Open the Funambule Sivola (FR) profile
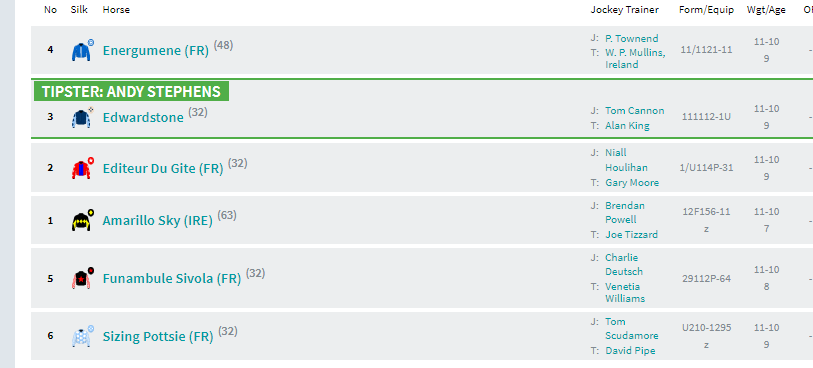This screenshot has width=813, height=368. coord(172,279)
